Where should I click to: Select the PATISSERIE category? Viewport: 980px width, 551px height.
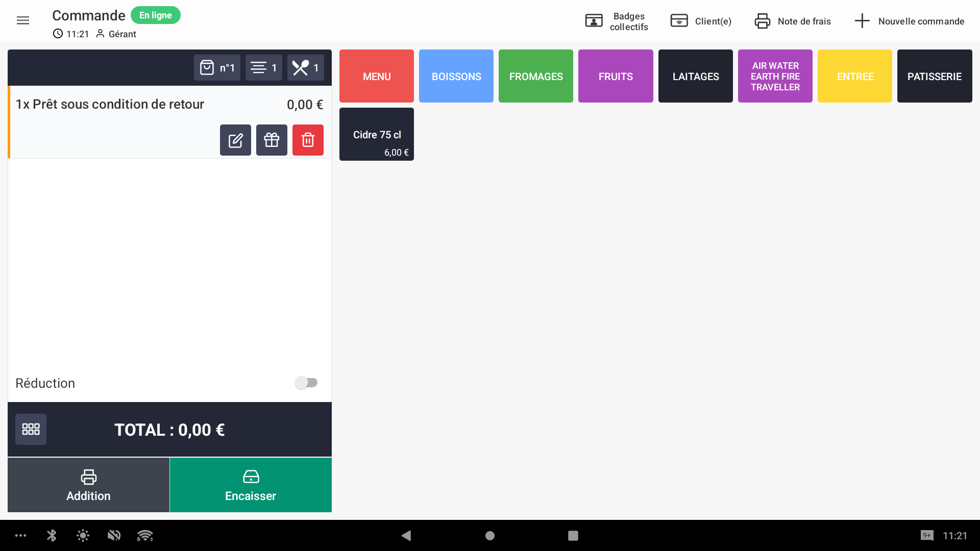click(x=935, y=76)
